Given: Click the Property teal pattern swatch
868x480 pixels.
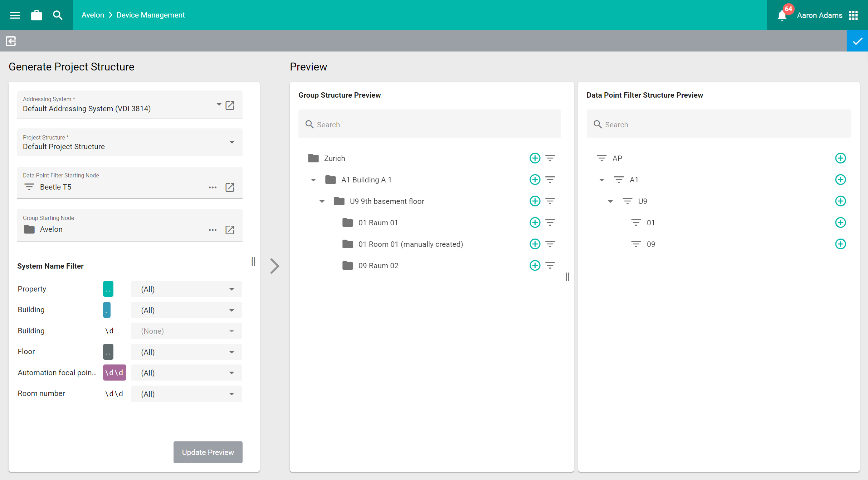Looking at the screenshot, I should coord(108,289).
